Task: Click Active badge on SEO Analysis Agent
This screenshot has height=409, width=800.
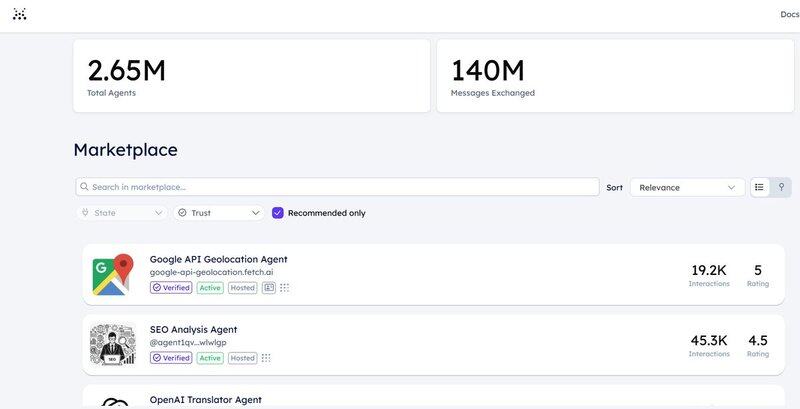Action: pos(210,358)
